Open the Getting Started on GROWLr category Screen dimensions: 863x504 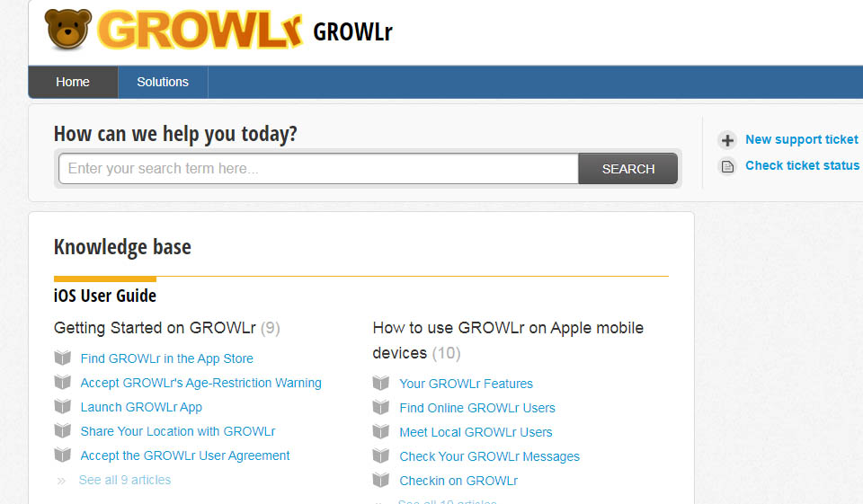point(155,328)
